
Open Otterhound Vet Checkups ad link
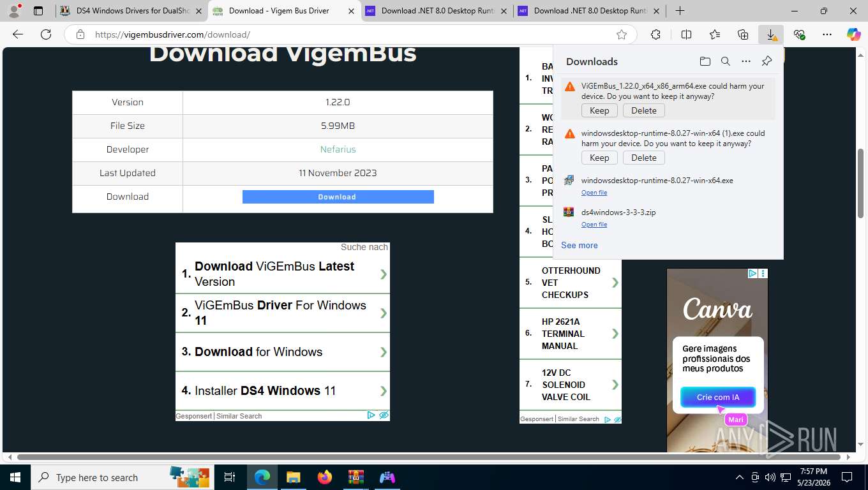click(571, 283)
